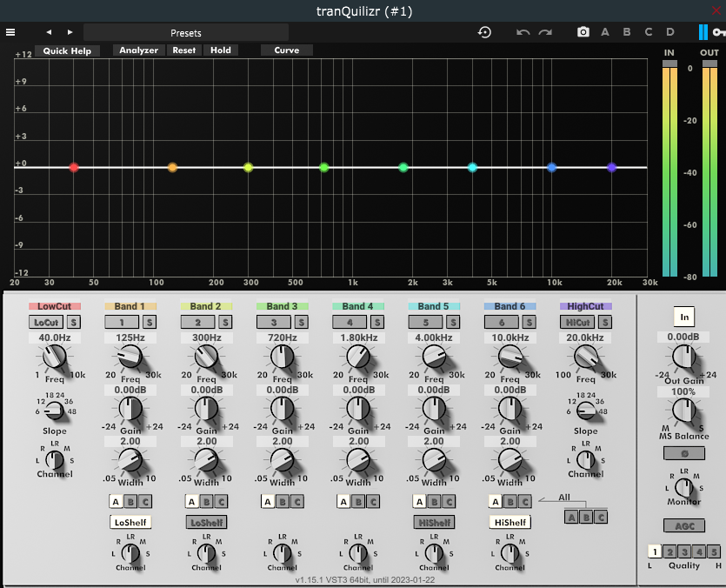Solo Band 2 with its S button
The image size is (726, 588).
coord(225,322)
